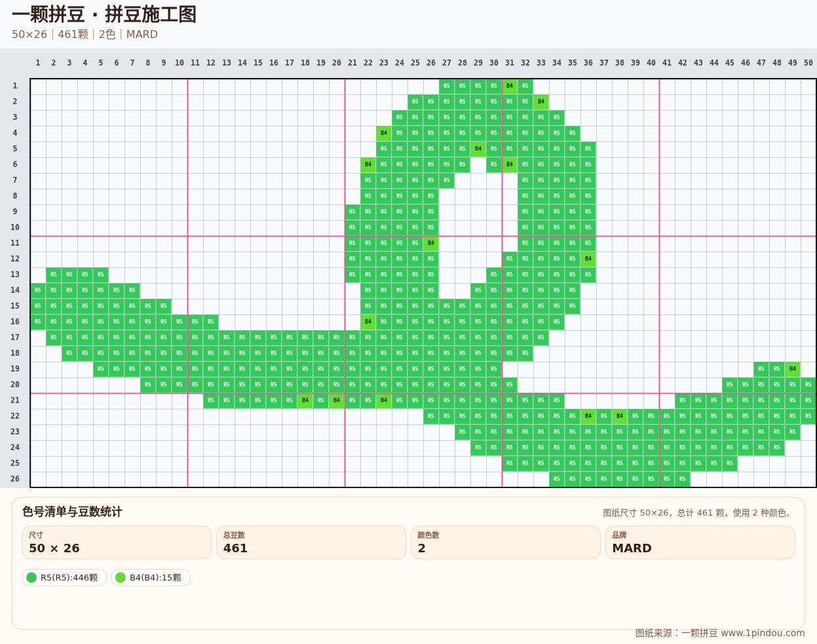Viewport: 817px width, 644px height.
Task: Click R5 bead at row 1, column 27
Action: coord(447,86)
